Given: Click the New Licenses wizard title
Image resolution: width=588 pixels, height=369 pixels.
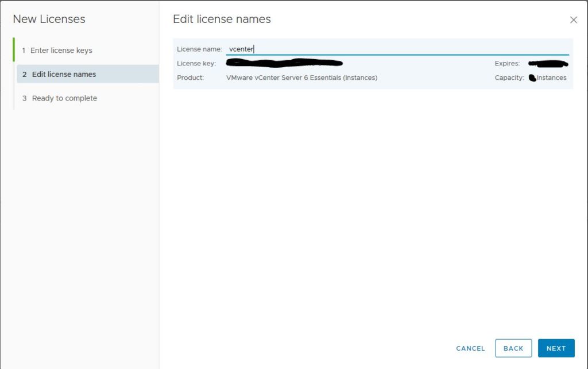Looking at the screenshot, I should [x=49, y=19].
